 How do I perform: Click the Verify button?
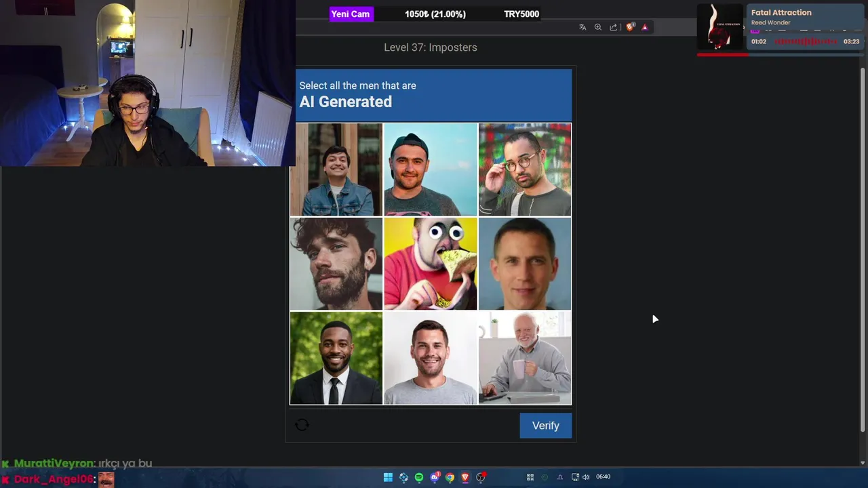click(546, 426)
